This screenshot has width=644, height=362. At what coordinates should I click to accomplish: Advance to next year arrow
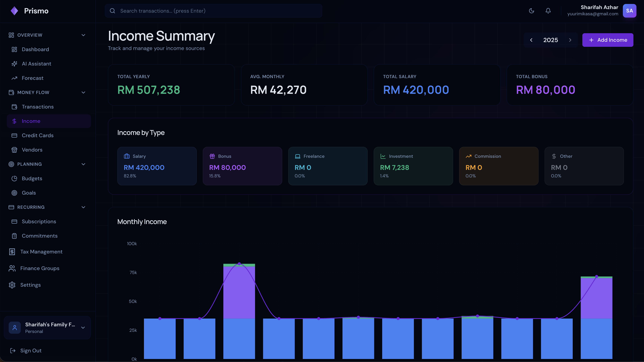(x=570, y=40)
